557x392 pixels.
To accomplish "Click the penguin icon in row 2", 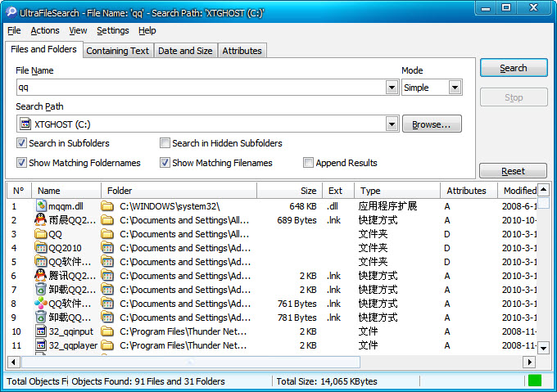I will [x=42, y=220].
